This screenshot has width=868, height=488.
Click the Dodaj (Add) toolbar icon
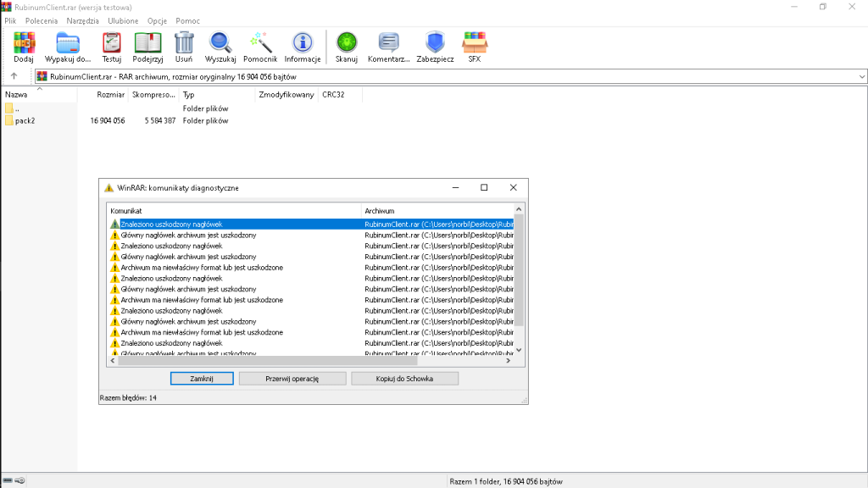24,47
